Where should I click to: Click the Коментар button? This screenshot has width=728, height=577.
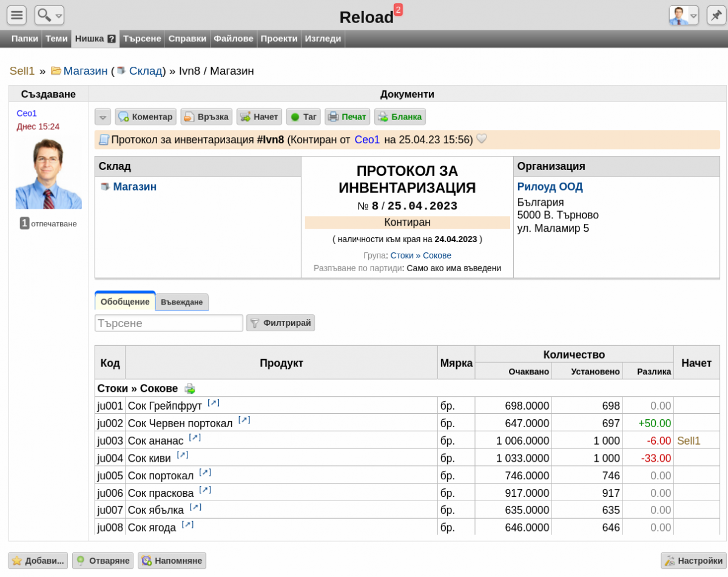pos(146,116)
